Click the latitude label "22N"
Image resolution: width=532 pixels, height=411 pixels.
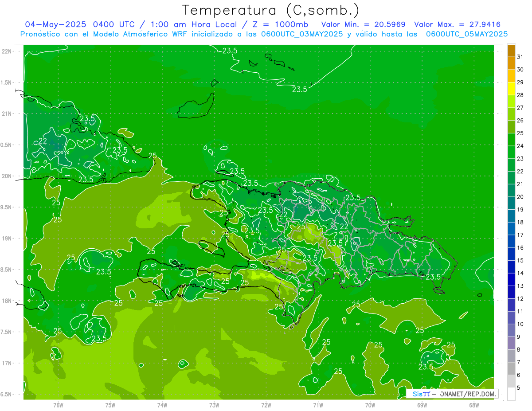(x=8, y=51)
